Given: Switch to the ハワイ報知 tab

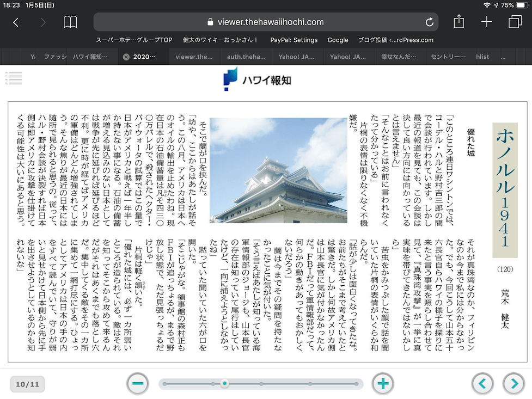Looking at the screenshot, I should pyautogui.click(x=90, y=57).
